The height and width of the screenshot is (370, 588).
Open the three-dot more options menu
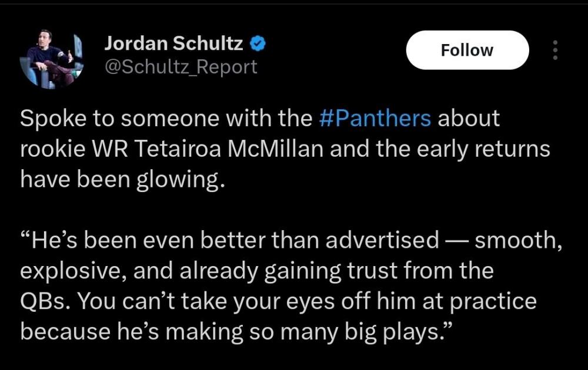tap(554, 51)
